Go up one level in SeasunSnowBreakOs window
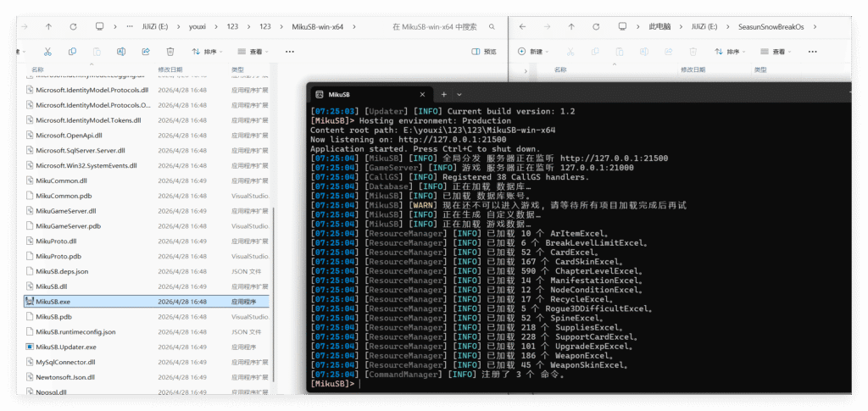 click(571, 26)
